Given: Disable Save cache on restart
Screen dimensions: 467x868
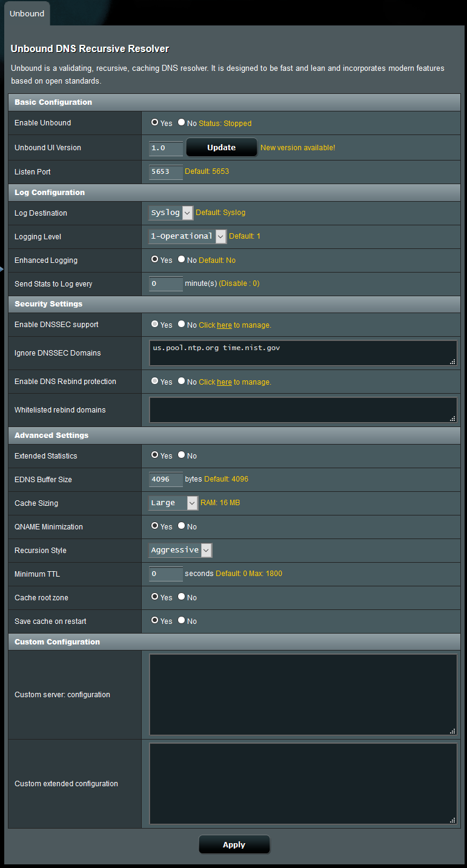Looking at the screenshot, I should pyautogui.click(x=181, y=620).
